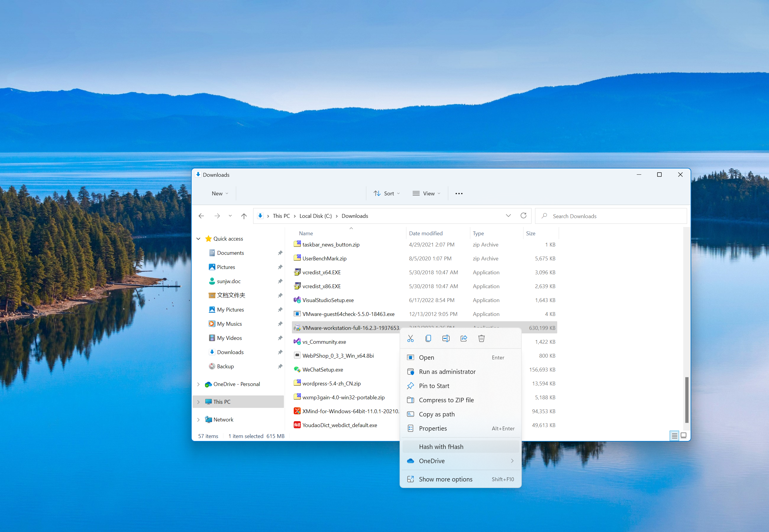Switch to details view in status bar
This screenshot has height=532, width=769.
pos(674,435)
